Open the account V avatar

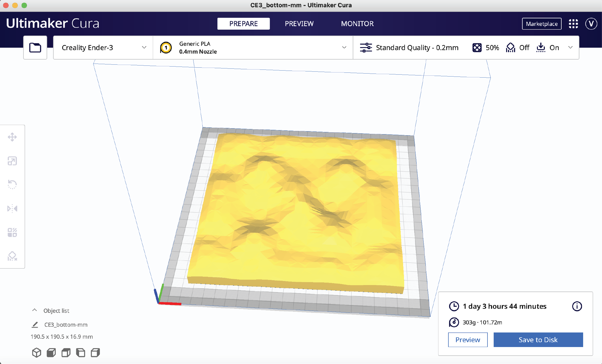pos(591,24)
